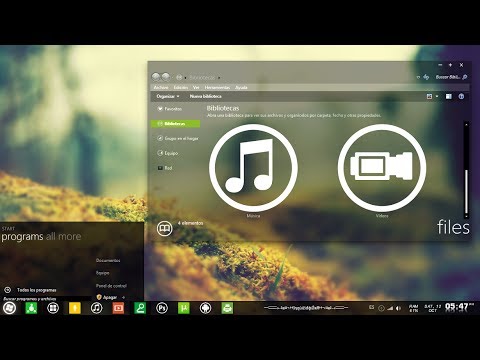Click the scrollbar up arrow
The height and width of the screenshot is (360, 480).
coord(466,124)
